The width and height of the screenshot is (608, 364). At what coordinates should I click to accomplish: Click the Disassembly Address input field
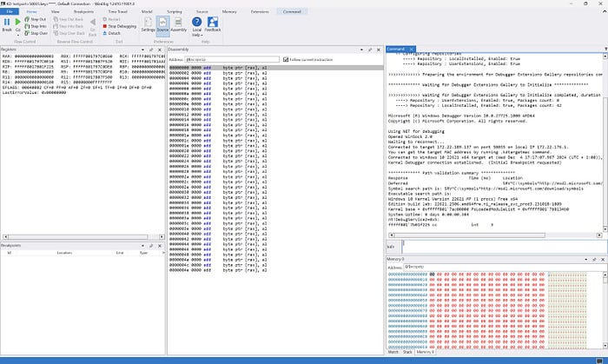coord(232,59)
